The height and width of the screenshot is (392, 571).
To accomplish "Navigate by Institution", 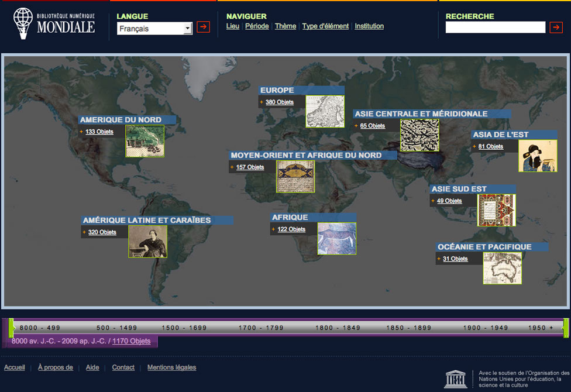I will [369, 26].
